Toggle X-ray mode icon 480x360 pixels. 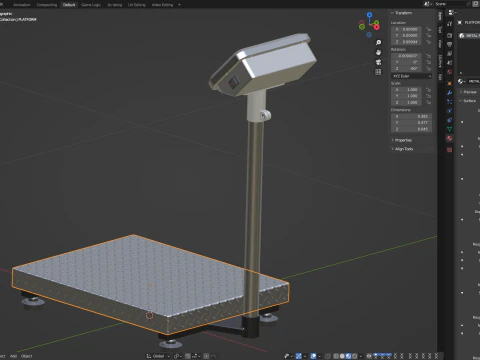[328, 356]
